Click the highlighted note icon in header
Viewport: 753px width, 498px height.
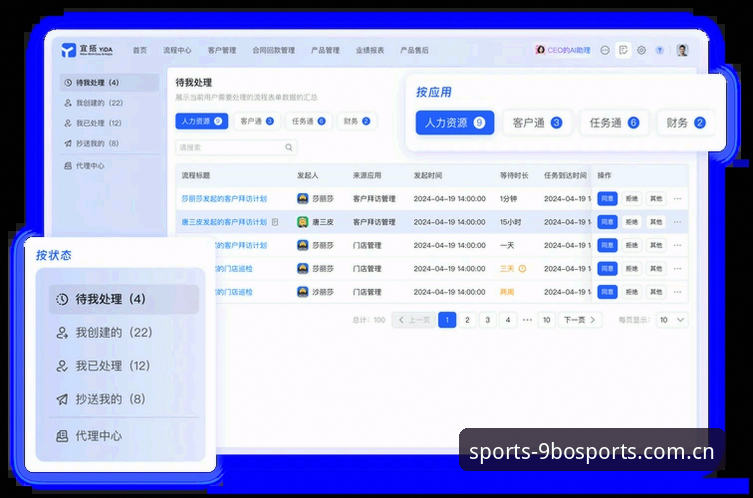pos(623,50)
